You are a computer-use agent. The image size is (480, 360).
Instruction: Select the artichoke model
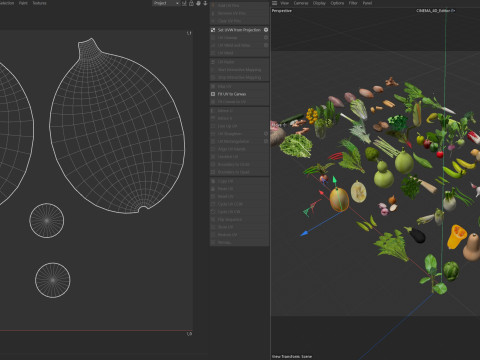point(451,271)
